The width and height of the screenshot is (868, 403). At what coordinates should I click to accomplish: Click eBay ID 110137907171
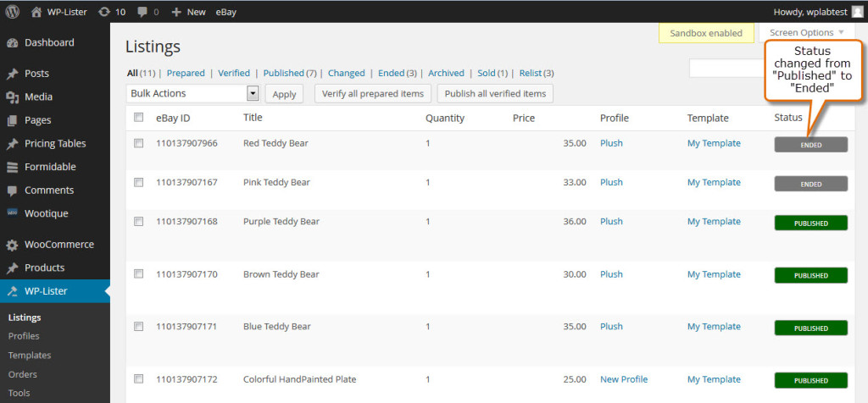186,327
